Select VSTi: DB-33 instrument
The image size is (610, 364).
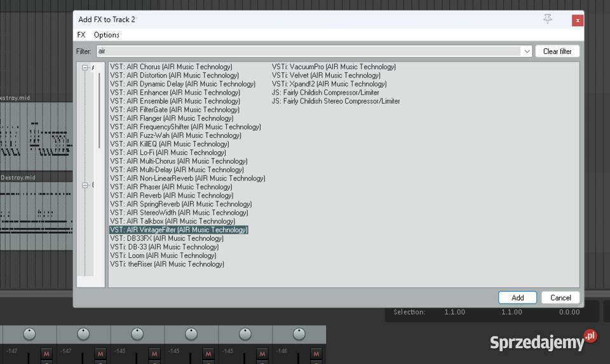[x=164, y=246]
